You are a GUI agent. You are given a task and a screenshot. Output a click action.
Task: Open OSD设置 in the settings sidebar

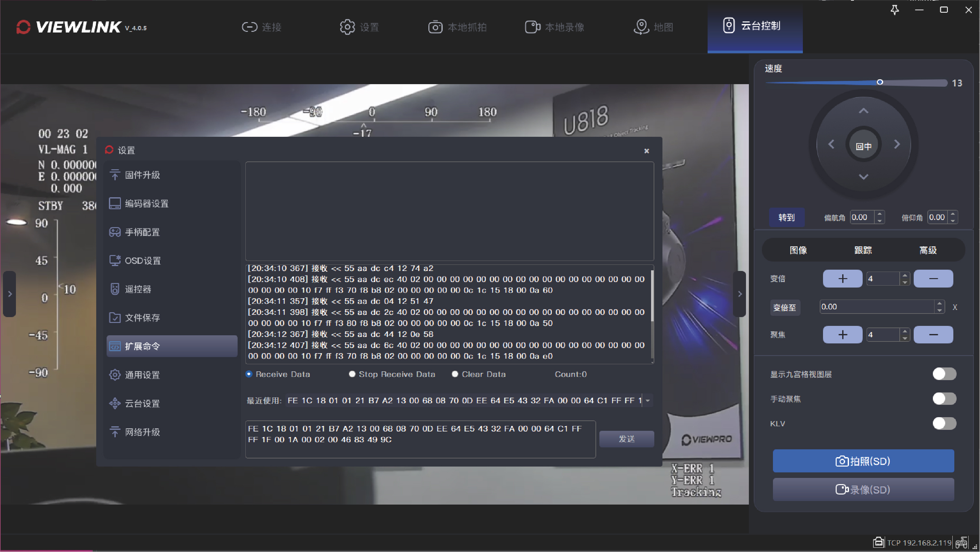pyautogui.click(x=143, y=261)
